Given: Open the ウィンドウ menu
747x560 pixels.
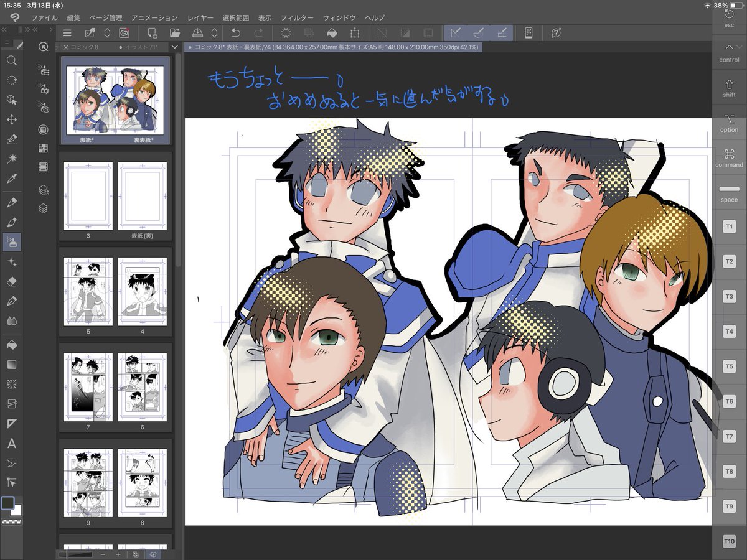Looking at the screenshot, I should tap(341, 18).
